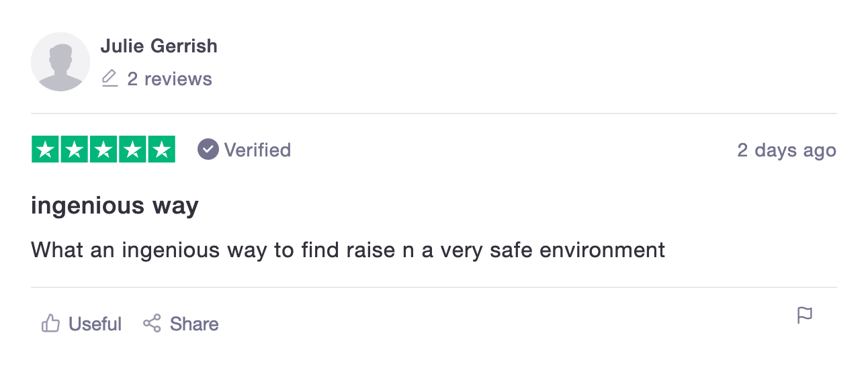This screenshot has height=368, width=868.
Task: Click the review body text paragraph
Action: coord(348,250)
